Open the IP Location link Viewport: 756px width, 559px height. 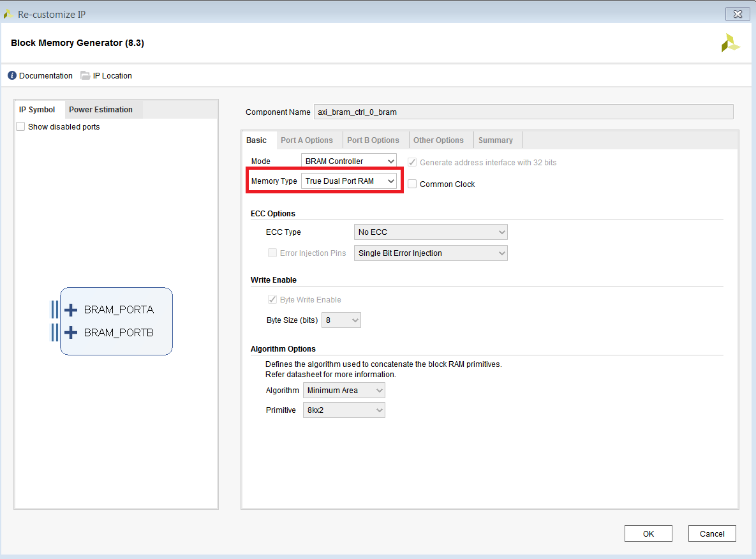click(x=112, y=76)
